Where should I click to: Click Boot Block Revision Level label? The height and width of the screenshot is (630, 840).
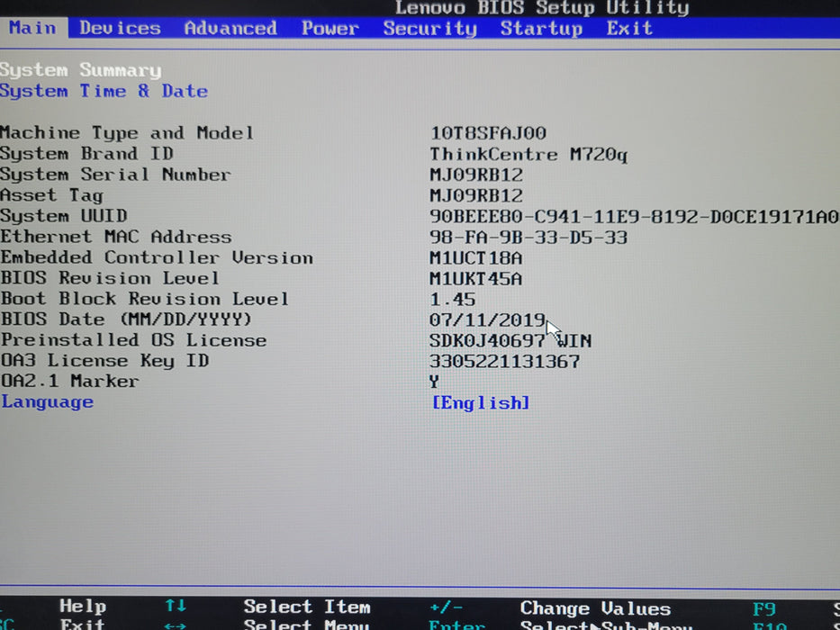(145, 299)
